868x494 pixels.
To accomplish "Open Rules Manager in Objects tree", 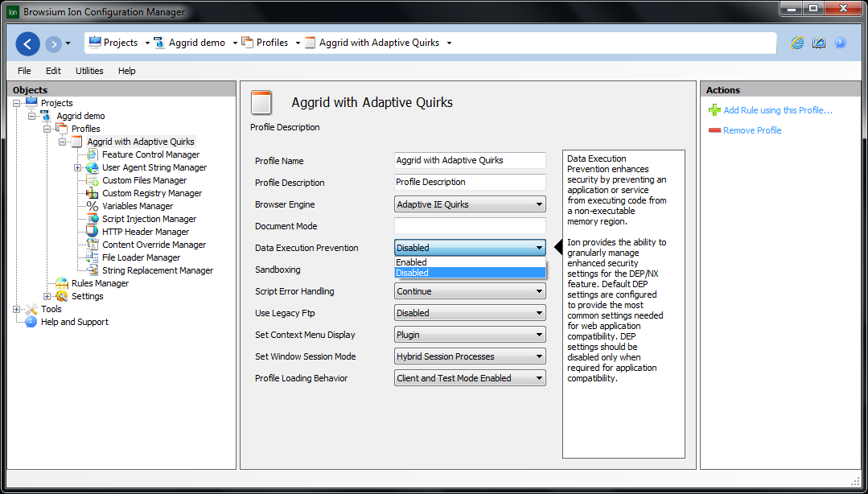I will 101,283.
